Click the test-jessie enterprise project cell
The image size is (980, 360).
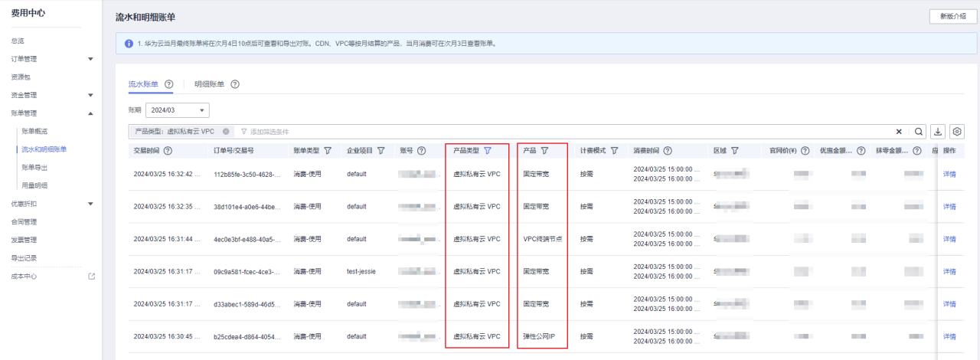pos(361,271)
